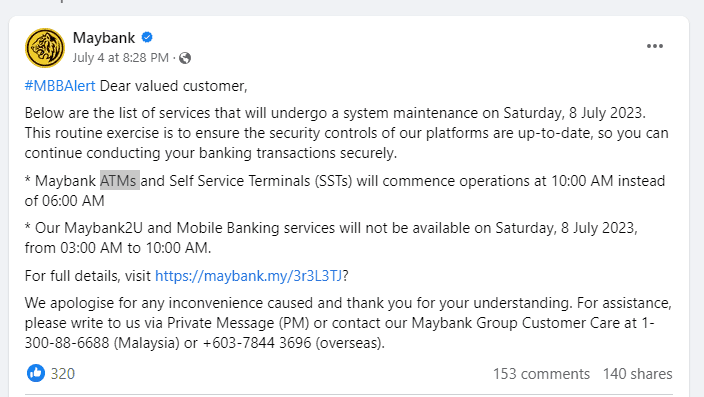
Task: Click the July 4 at 8:28 PM timestamp
Action: [x=121, y=58]
